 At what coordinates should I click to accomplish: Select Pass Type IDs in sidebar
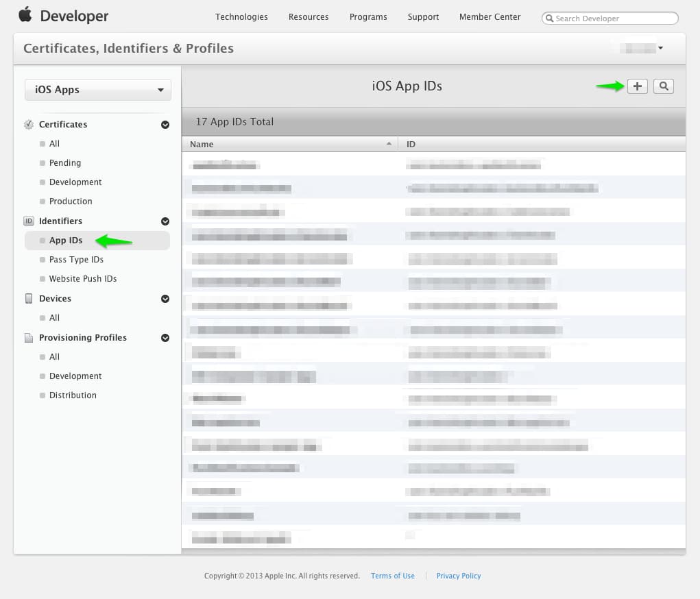click(x=76, y=260)
